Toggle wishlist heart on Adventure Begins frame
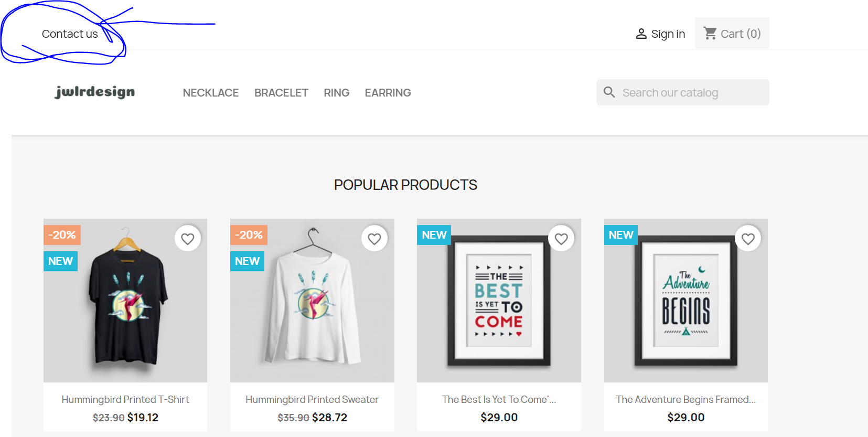 tap(748, 239)
